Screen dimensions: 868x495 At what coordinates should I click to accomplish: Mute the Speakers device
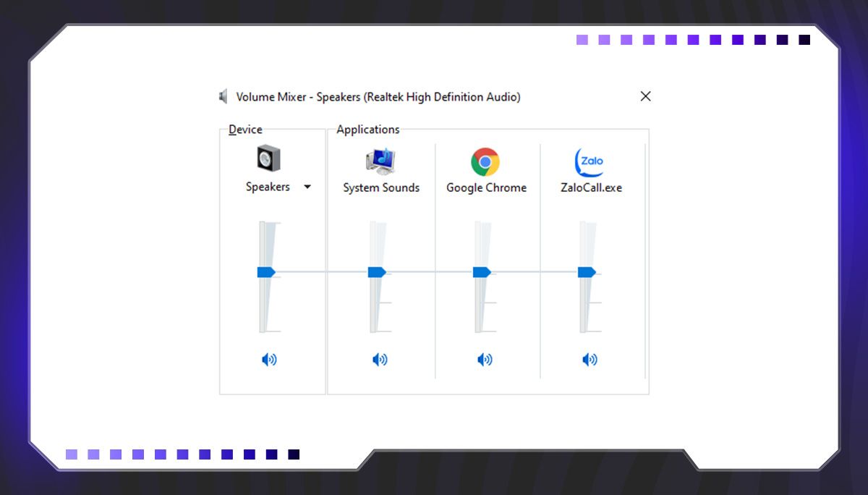coord(271,359)
